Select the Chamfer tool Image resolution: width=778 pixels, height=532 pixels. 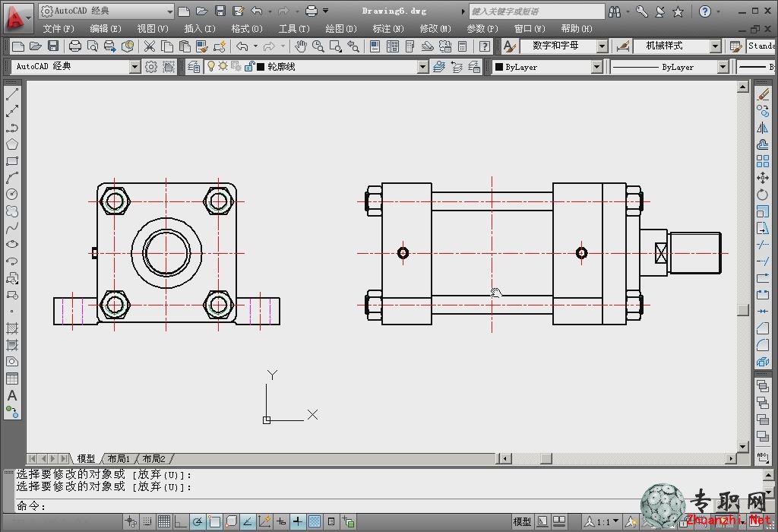[763, 328]
